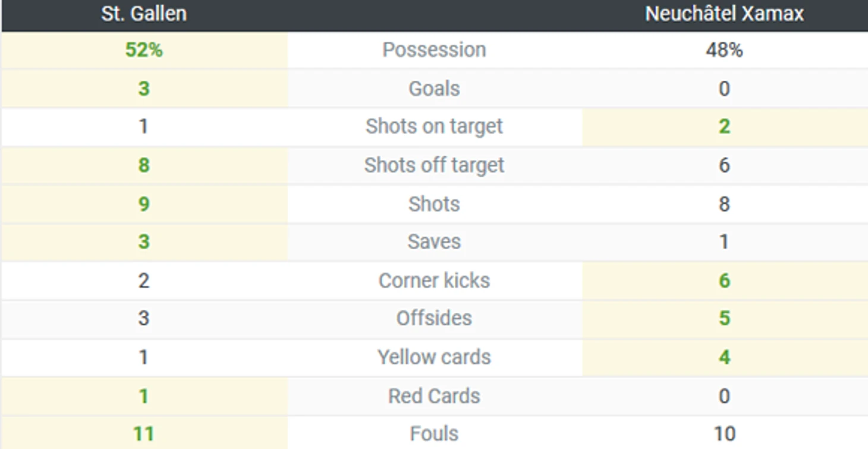The width and height of the screenshot is (868, 449).
Task: Click Xamax's 4 yellow cards value
Action: click(x=724, y=357)
